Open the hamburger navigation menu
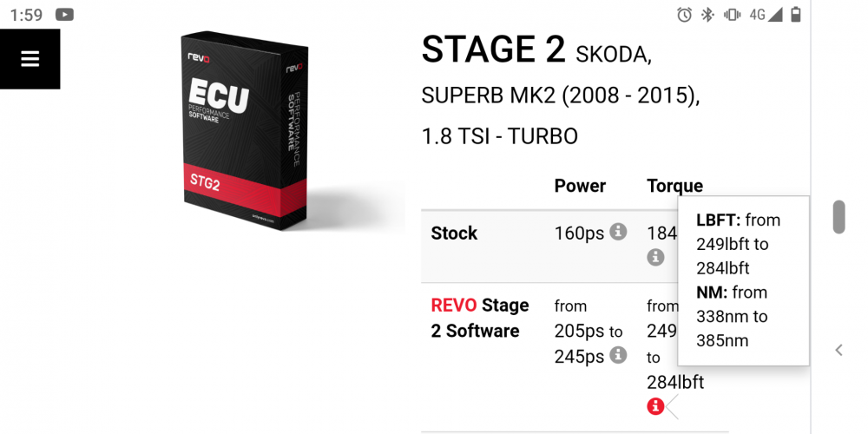This screenshot has height=434, width=868. (x=30, y=59)
